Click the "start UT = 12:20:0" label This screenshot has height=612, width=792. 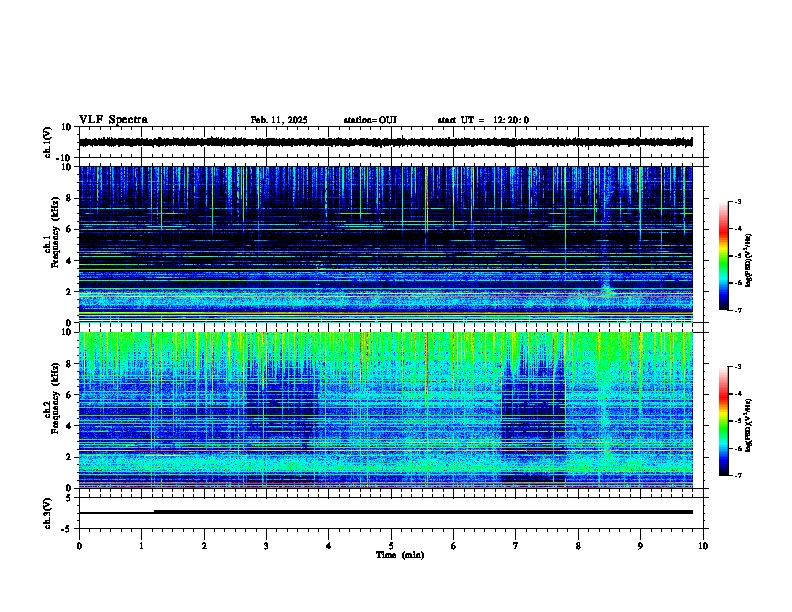coord(483,120)
